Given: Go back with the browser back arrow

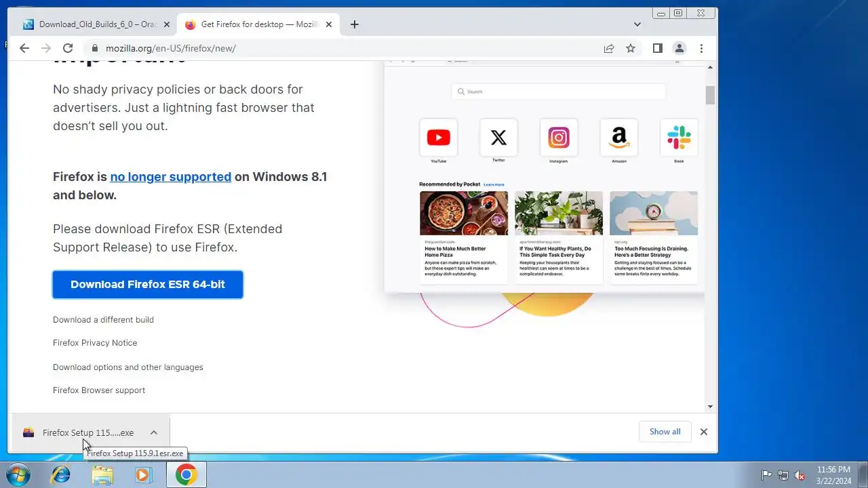Looking at the screenshot, I should (24, 48).
